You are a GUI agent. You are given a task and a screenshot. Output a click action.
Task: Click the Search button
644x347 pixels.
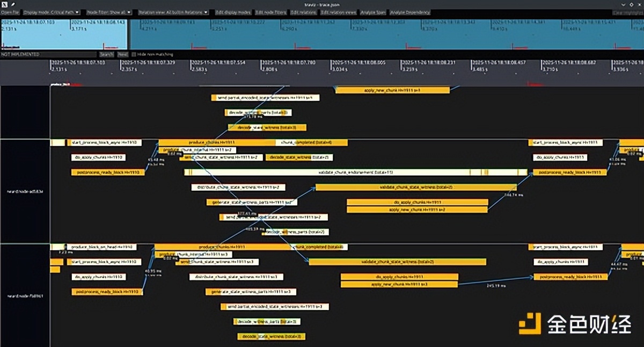coord(106,54)
